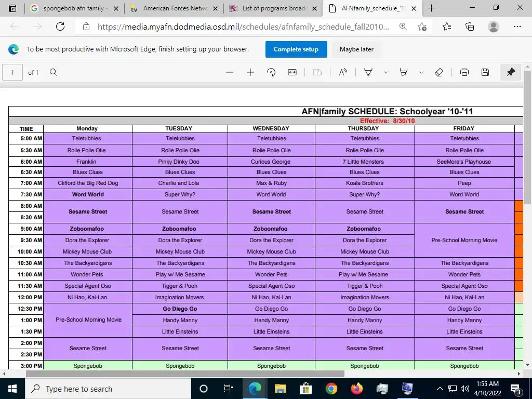532x399 pixels.
Task: Add this page to favorites with the star icon
Action: (x=422, y=26)
